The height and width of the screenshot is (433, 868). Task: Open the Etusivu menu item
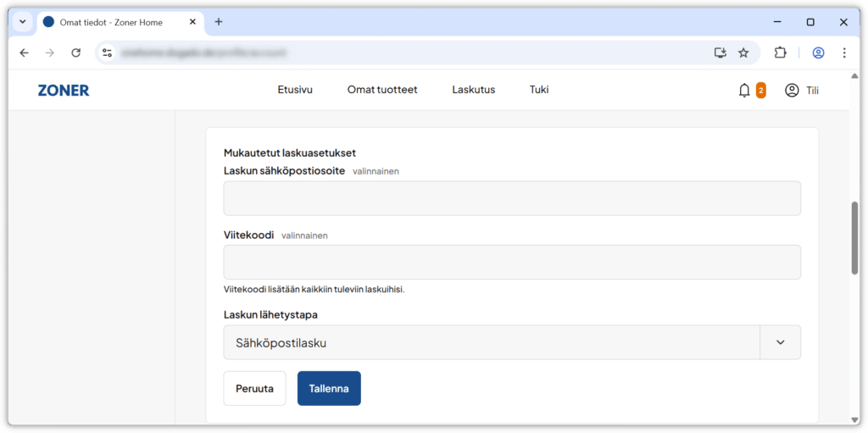295,90
